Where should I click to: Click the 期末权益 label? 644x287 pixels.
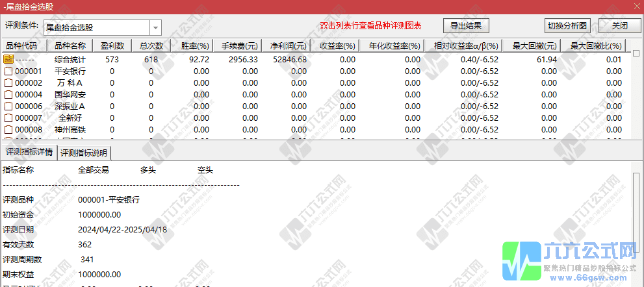[18, 274]
